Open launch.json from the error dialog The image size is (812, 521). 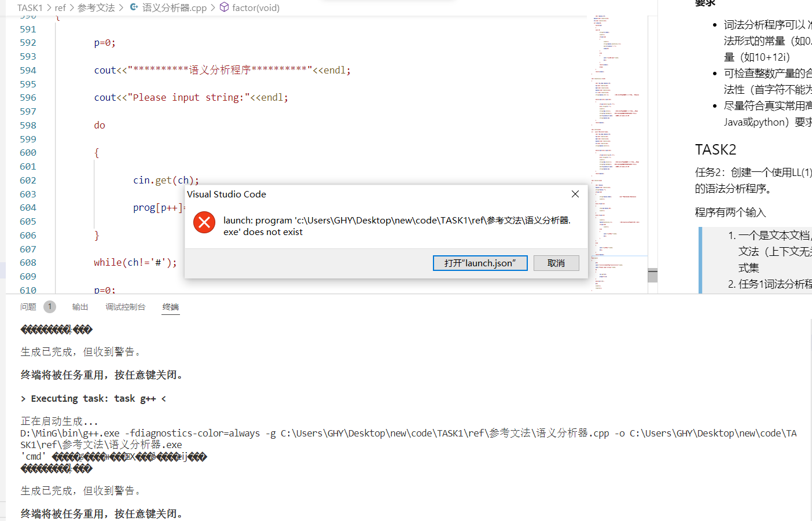point(480,263)
